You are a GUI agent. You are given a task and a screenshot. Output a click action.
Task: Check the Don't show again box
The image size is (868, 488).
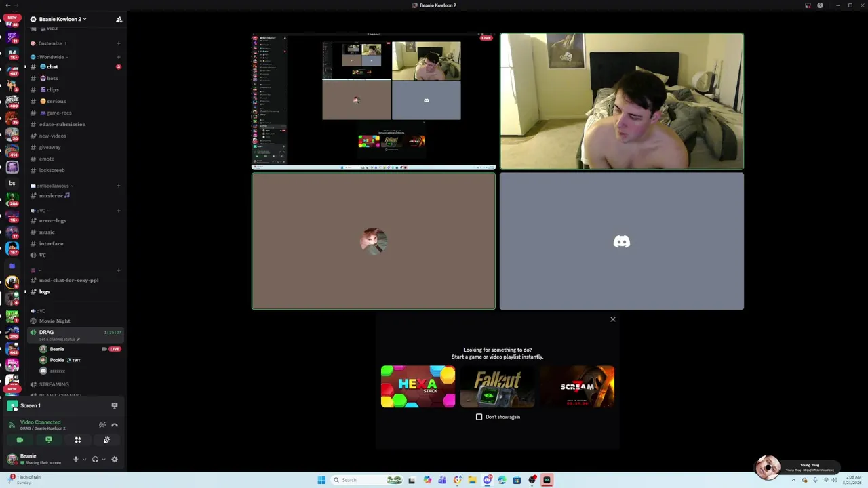click(479, 417)
